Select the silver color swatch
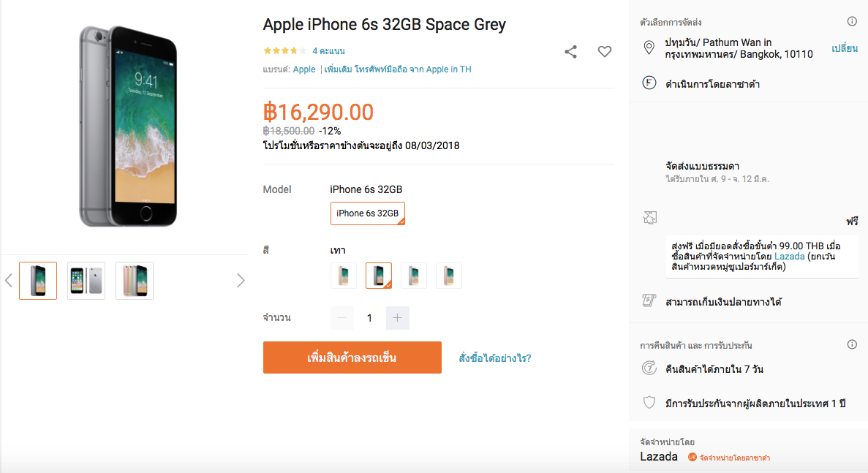Image resolution: width=868 pixels, height=473 pixels. [414, 276]
